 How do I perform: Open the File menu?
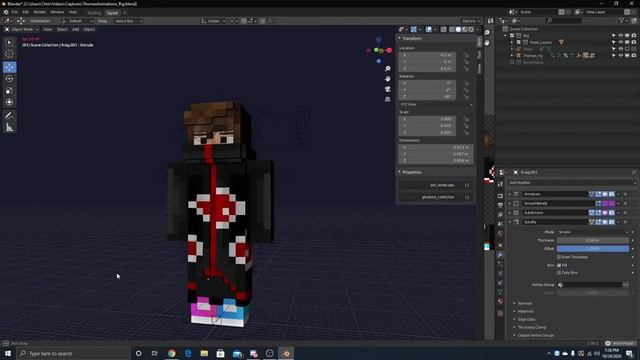click(x=15, y=12)
